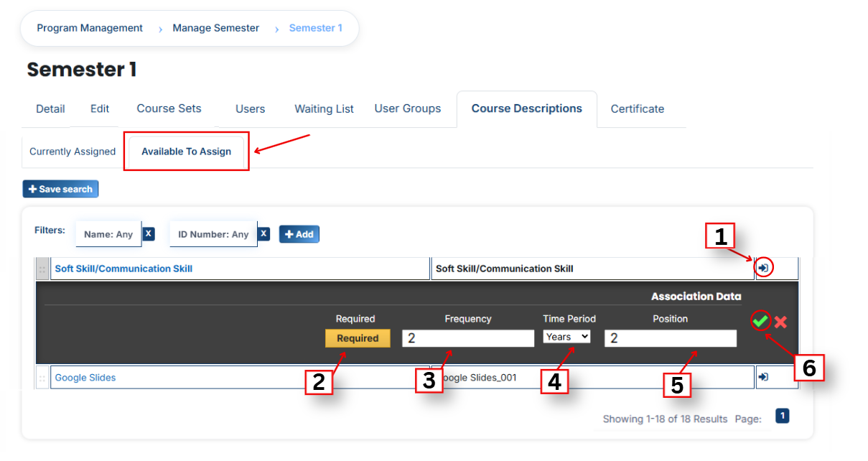Viewport: 868px width, 461px height.
Task: Click the Showing 1-18 of 18 Results text
Action: [665, 419]
